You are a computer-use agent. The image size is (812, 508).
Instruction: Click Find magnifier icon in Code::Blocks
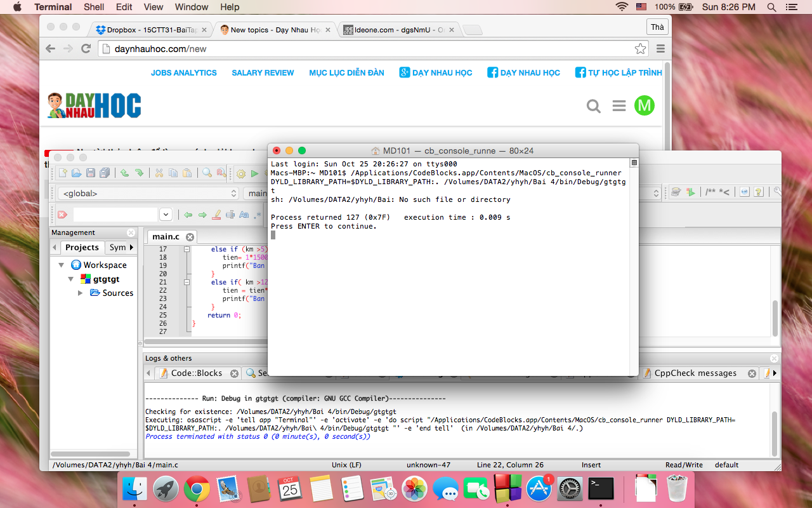pyautogui.click(x=207, y=173)
